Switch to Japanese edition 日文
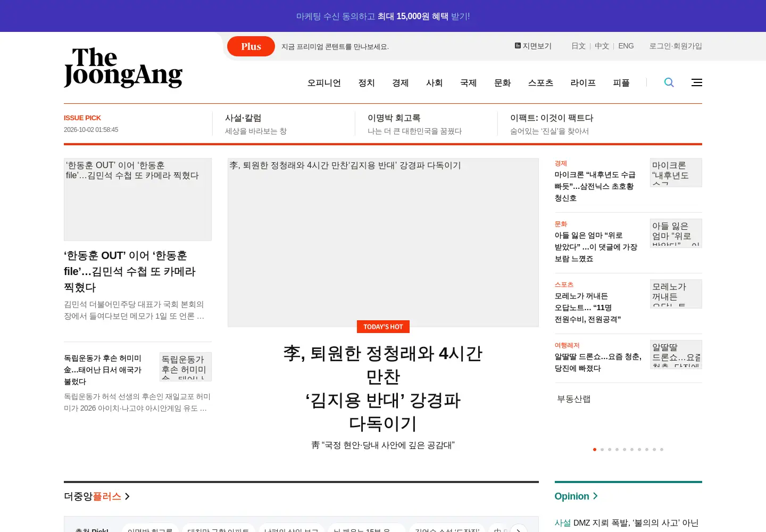 click(x=578, y=46)
